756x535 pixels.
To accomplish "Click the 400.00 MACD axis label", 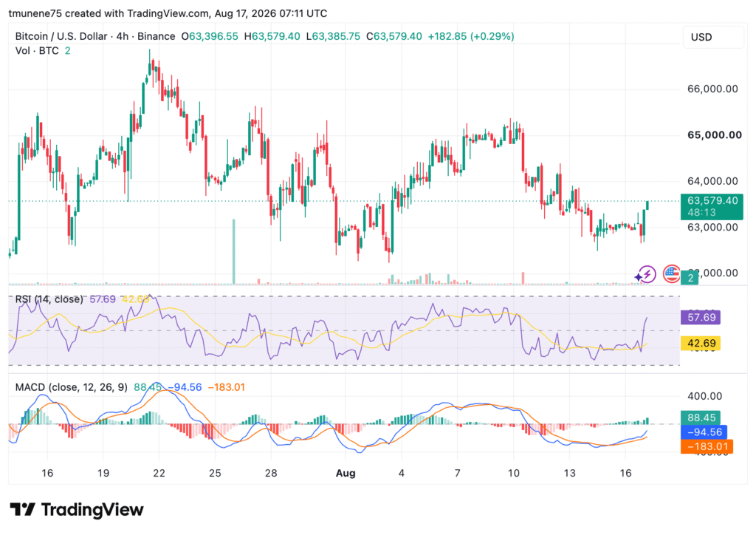I will [704, 396].
